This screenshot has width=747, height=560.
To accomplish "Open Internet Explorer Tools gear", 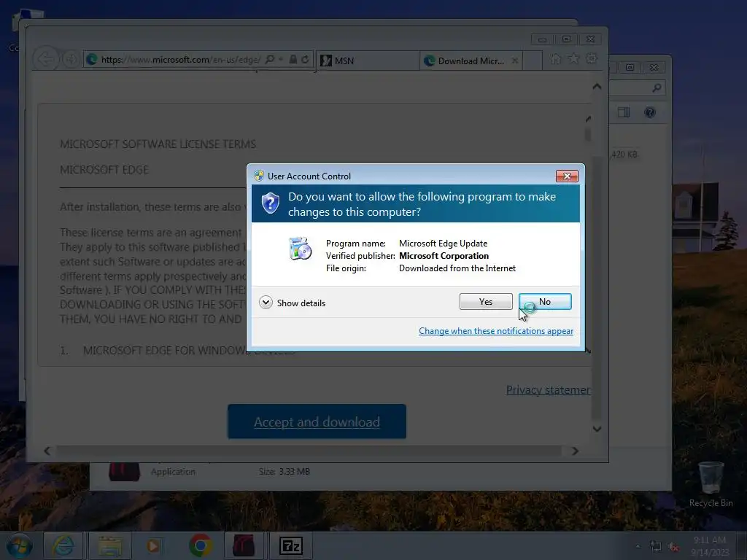I will [591, 58].
